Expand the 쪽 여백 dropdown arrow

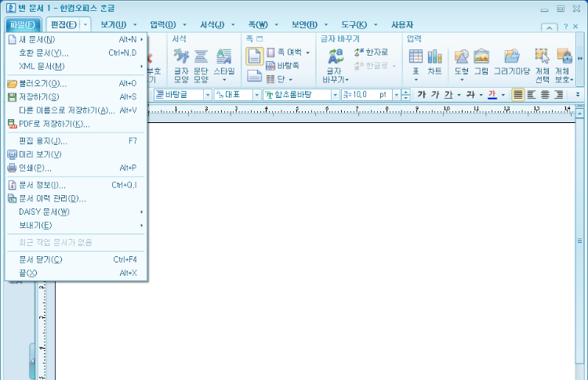[308, 52]
